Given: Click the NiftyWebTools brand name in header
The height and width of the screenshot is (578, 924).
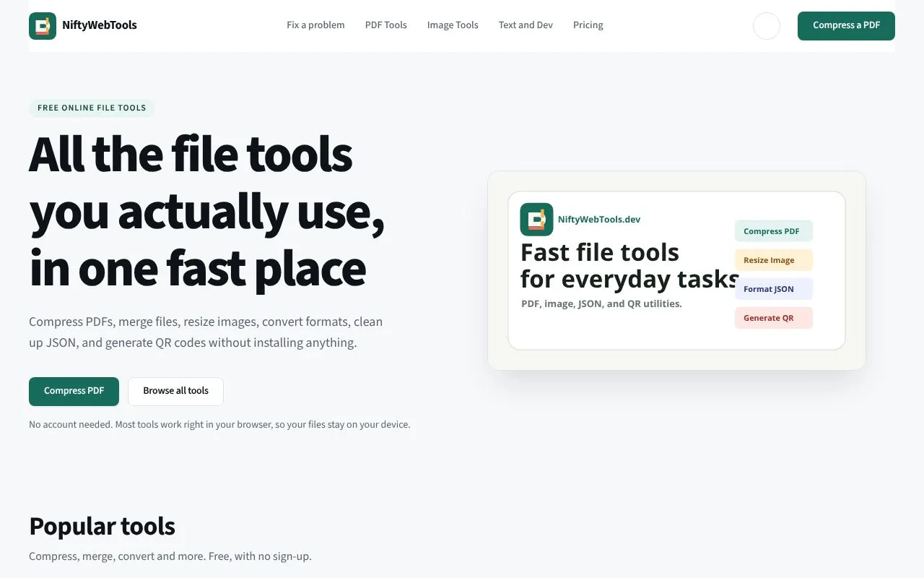Looking at the screenshot, I should (x=100, y=25).
